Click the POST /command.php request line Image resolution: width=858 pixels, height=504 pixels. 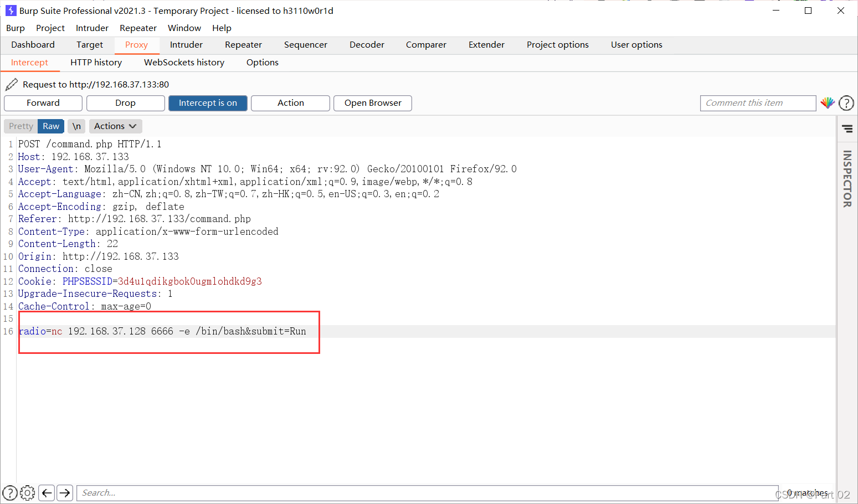pyautogui.click(x=90, y=144)
